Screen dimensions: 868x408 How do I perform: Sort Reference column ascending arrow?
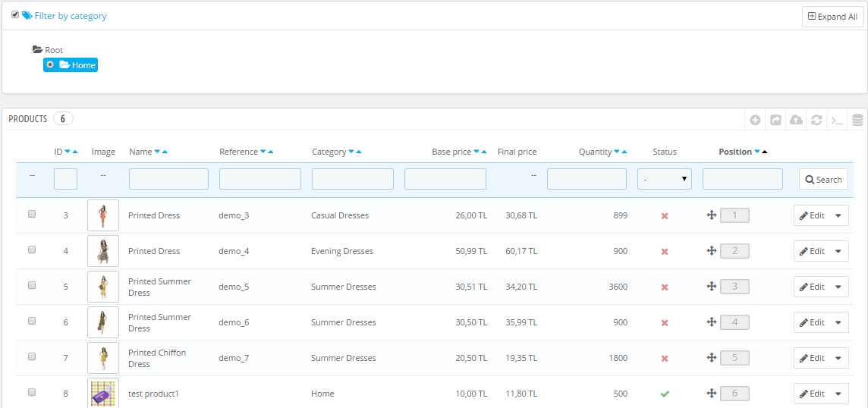tap(270, 152)
